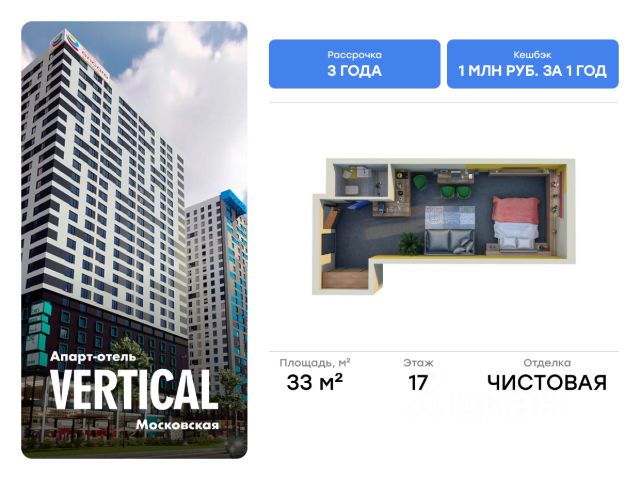The image size is (640, 480).
Task: Click the 33 м² area value
Action: pyautogui.click(x=315, y=383)
